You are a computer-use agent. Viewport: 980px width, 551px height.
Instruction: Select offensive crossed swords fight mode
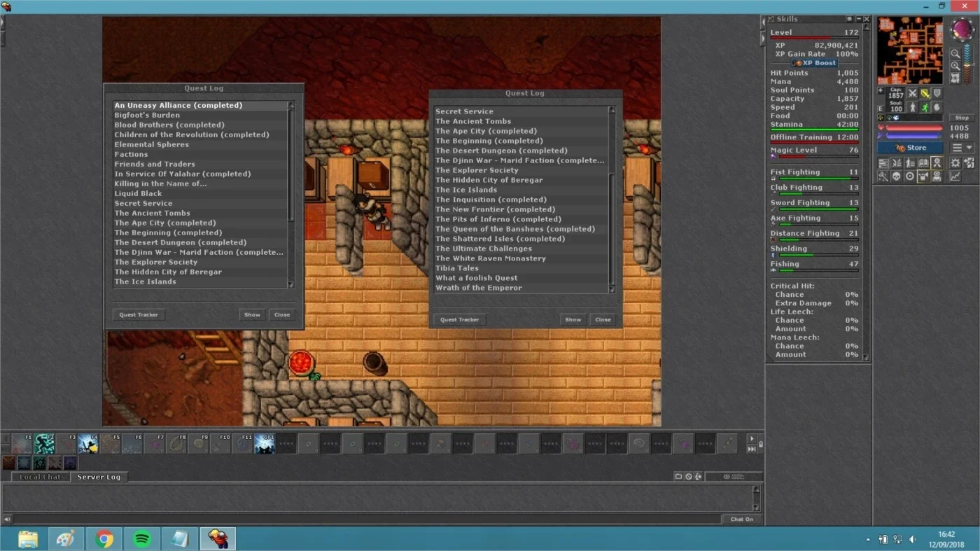[912, 93]
